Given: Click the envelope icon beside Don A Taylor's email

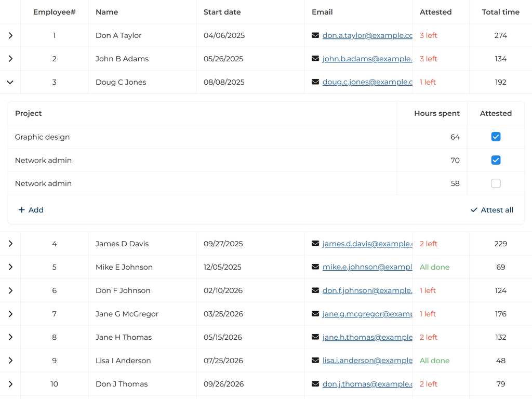Looking at the screenshot, I should [315, 35].
